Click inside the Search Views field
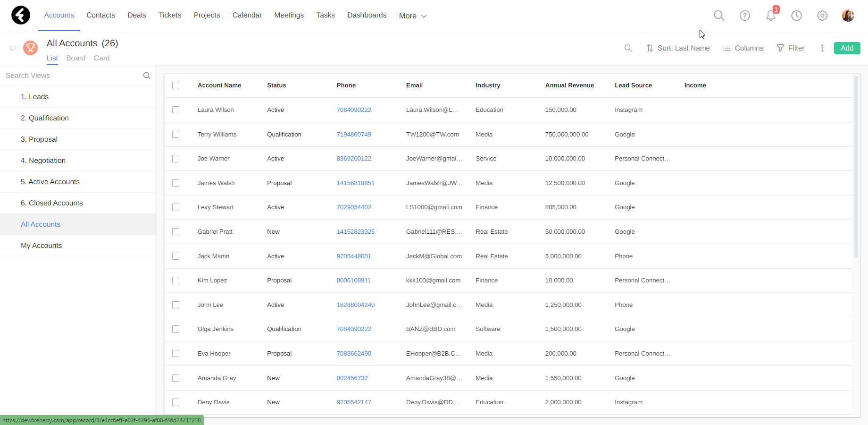The image size is (868, 425). pos(71,76)
